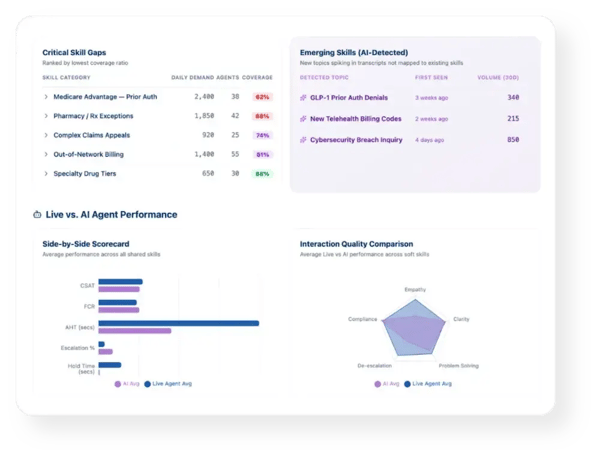Click the robot icon beside Live vs. AI Agent Performance
600x460 pixels.
37,214
